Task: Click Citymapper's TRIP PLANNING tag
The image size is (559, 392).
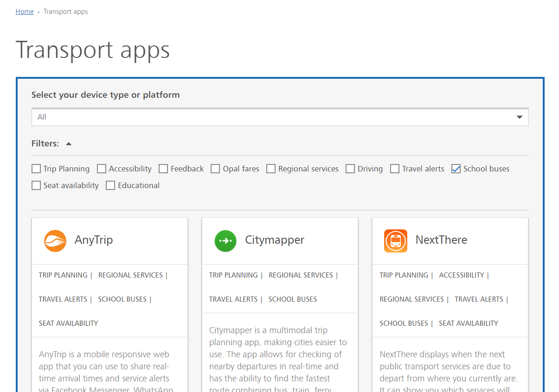Action: (233, 275)
